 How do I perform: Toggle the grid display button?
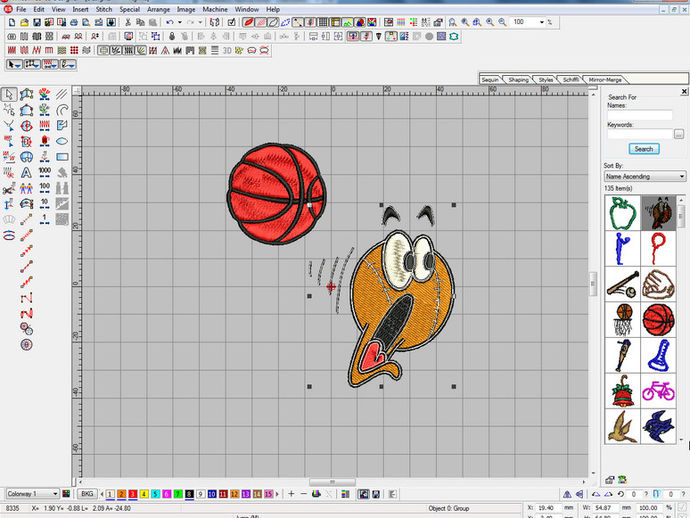[x=323, y=22]
